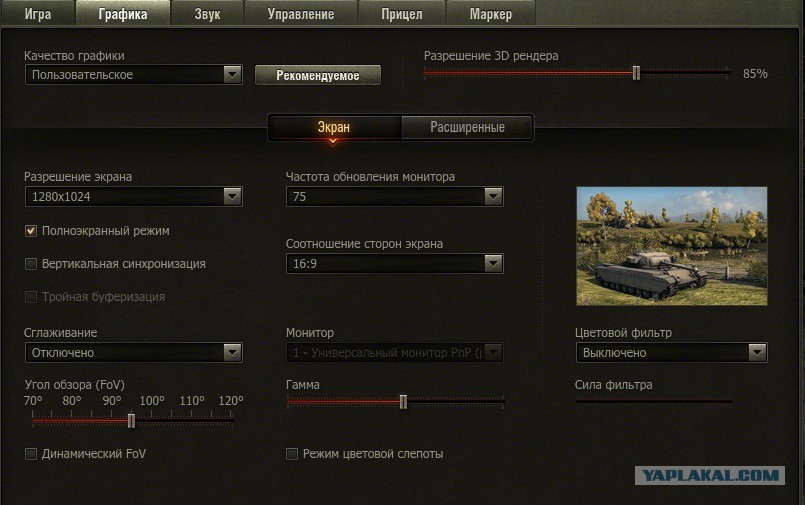
Task: Go to the Прицел tab
Action: click(x=401, y=14)
